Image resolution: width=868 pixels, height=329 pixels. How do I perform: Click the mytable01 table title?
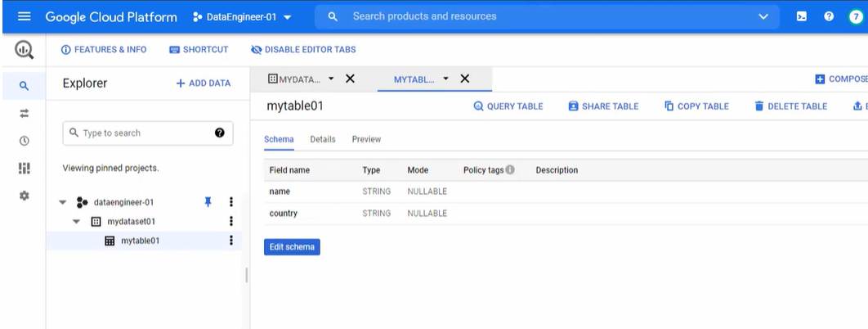point(294,106)
